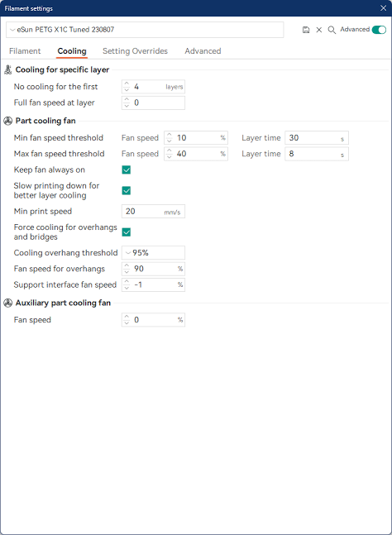Click the Auxiliary part cooling fan icon
The width and height of the screenshot is (392, 535).
(7, 303)
